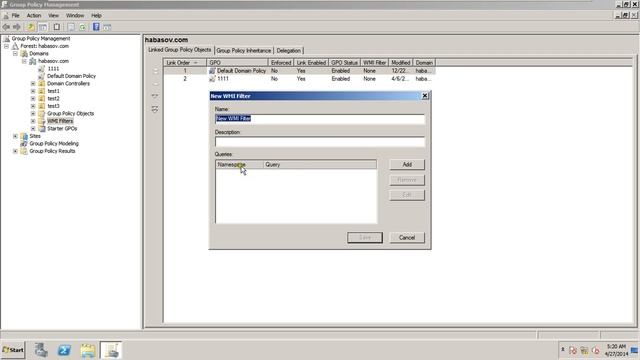Move link down one position arrow
Image resolution: width=640 pixels, height=360 pixels.
[155, 96]
